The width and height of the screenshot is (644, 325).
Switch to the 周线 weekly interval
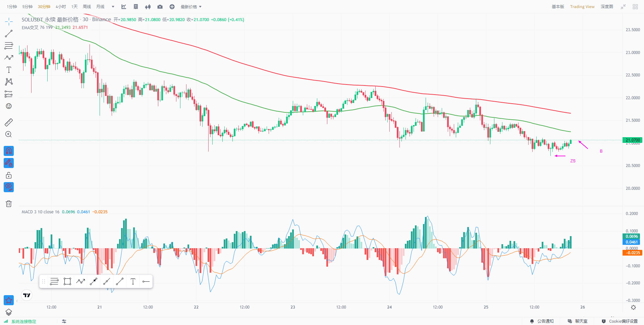87,7
